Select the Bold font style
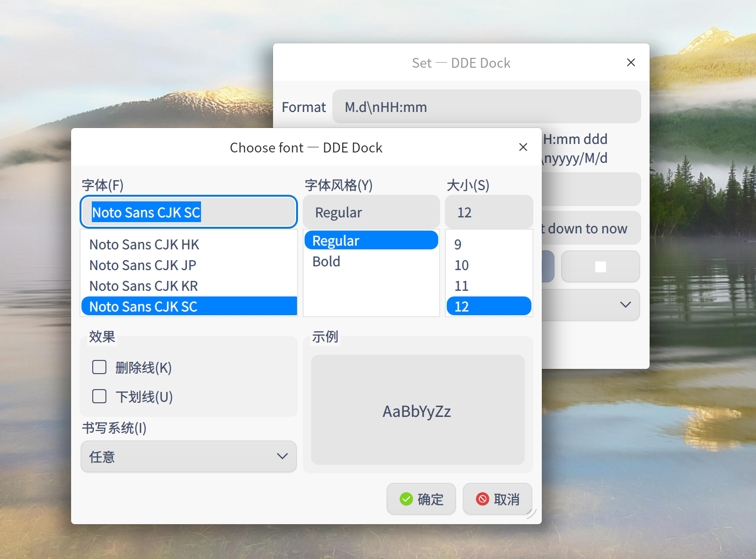The height and width of the screenshot is (559, 756). click(326, 262)
